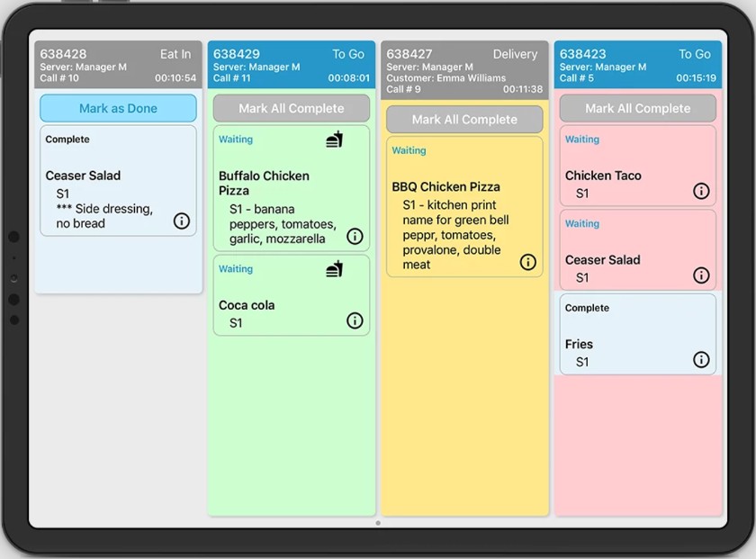Click Mark All Complete for order 638423

[637, 108]
